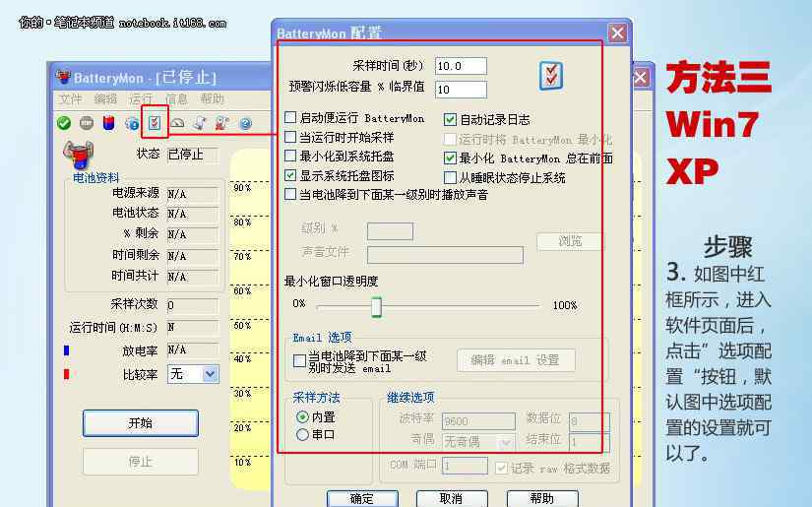
Task: Click the green checkmark start icon in BatteryMon toolbar
Action: [x=64, y=123]
